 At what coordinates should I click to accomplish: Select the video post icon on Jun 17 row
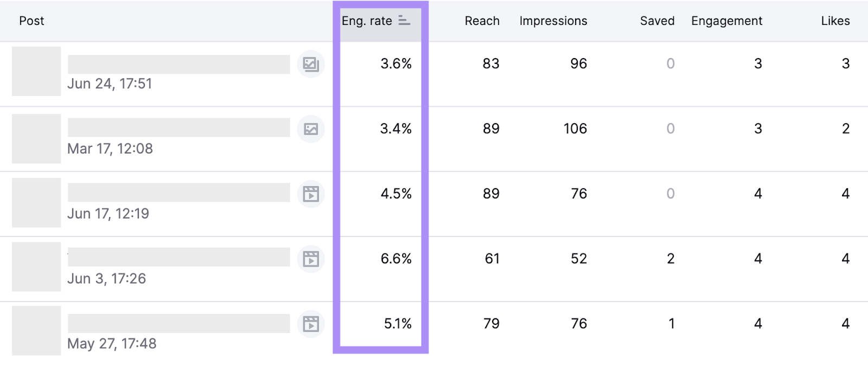click(311, 194)
